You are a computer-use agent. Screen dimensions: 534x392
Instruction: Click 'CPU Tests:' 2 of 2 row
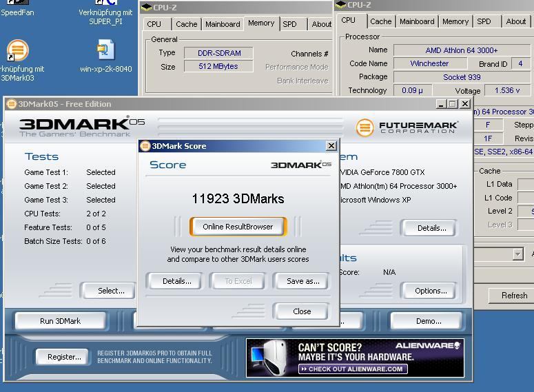point(65,214)
